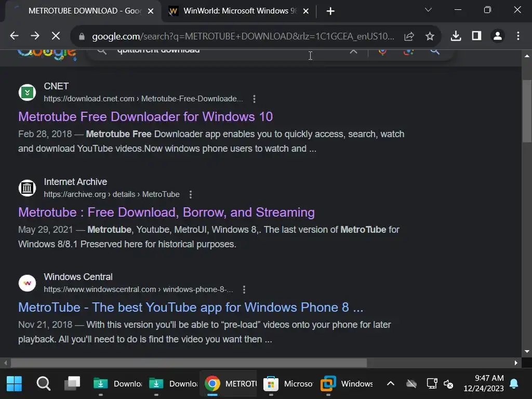Open more options for Windows Central result

244,289
